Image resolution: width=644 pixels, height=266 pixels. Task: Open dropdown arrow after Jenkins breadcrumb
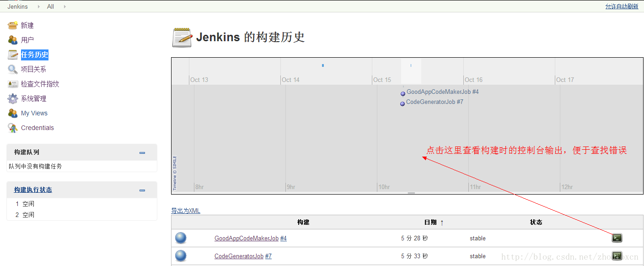click(38, 6)
